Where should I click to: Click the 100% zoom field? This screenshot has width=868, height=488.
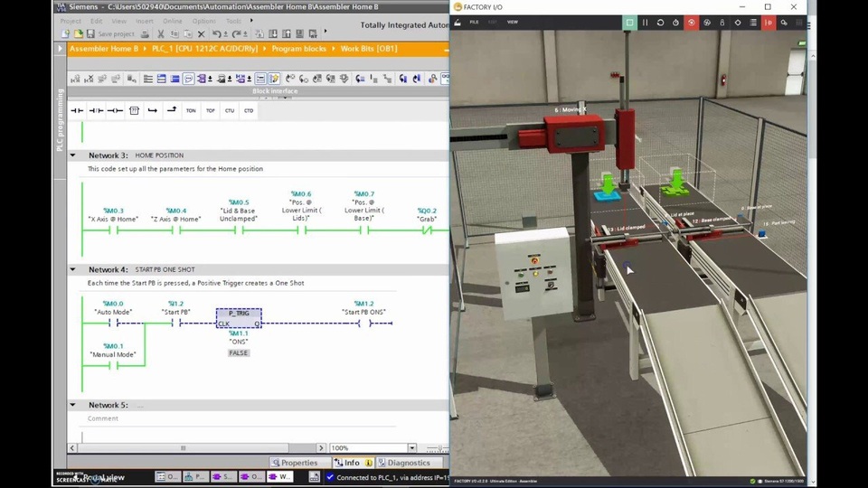pyautogui.click(x=368, y=448)
